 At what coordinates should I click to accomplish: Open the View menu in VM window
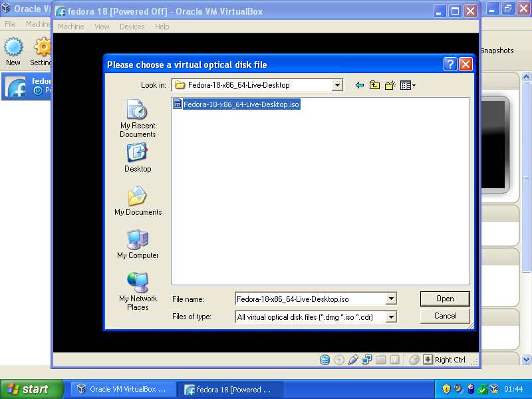(102, 27)
